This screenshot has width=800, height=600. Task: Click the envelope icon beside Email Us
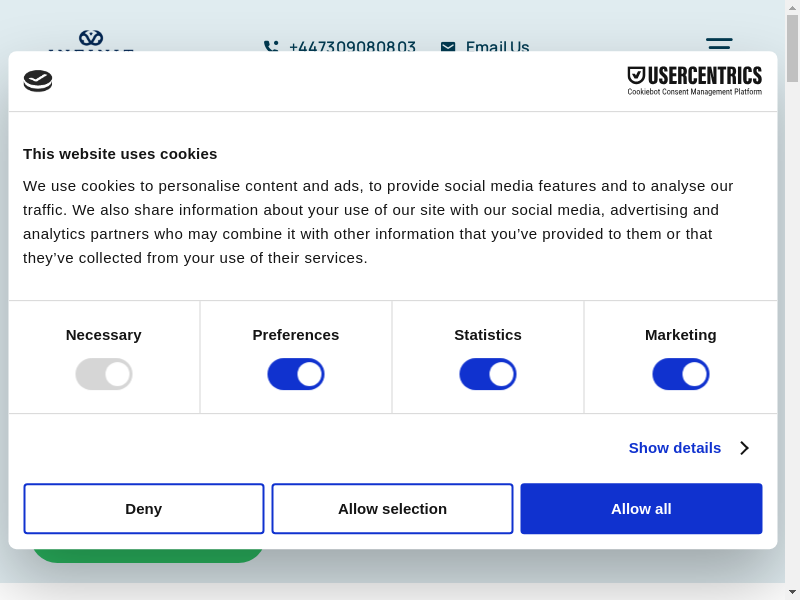[448, 47]
